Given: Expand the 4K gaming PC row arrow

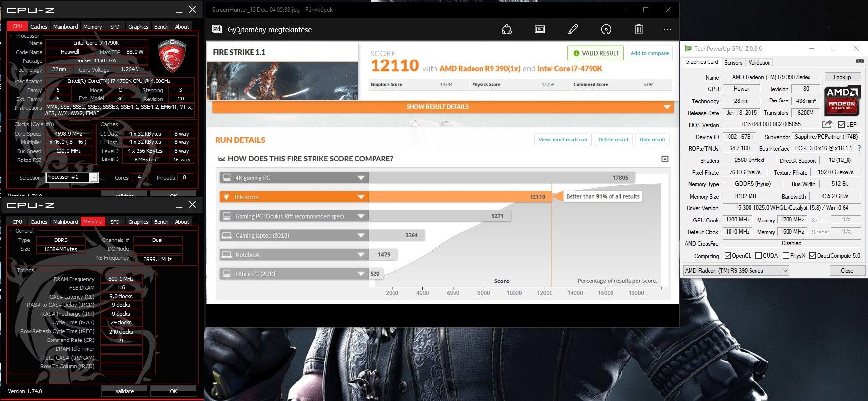Looking at the screenshot, I should click(361, 178).
